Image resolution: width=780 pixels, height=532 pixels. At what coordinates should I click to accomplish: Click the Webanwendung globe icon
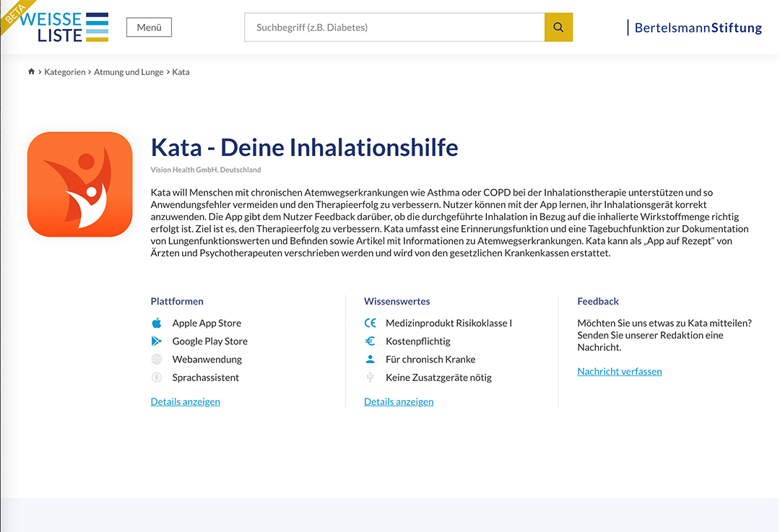(157, 359)
